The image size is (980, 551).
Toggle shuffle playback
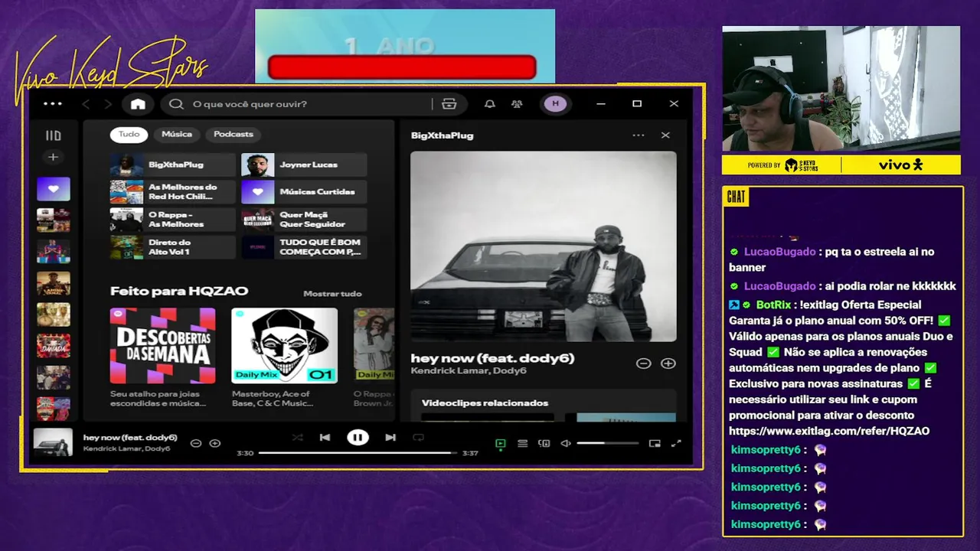(298, 438)
